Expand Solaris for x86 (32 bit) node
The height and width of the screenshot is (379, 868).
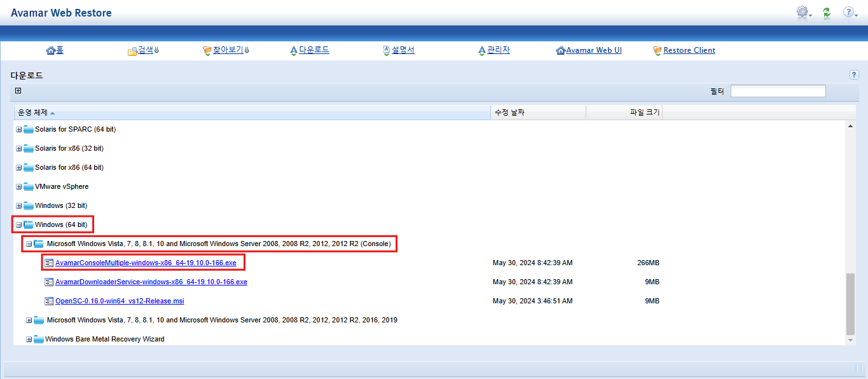(19, 149)
